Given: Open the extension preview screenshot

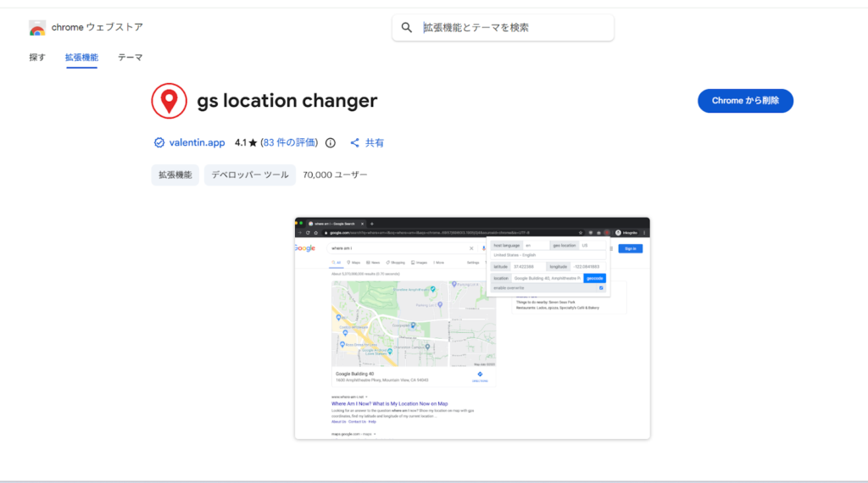Looking at the screenshot, I should pyautogui.click(x=472, y=329).
